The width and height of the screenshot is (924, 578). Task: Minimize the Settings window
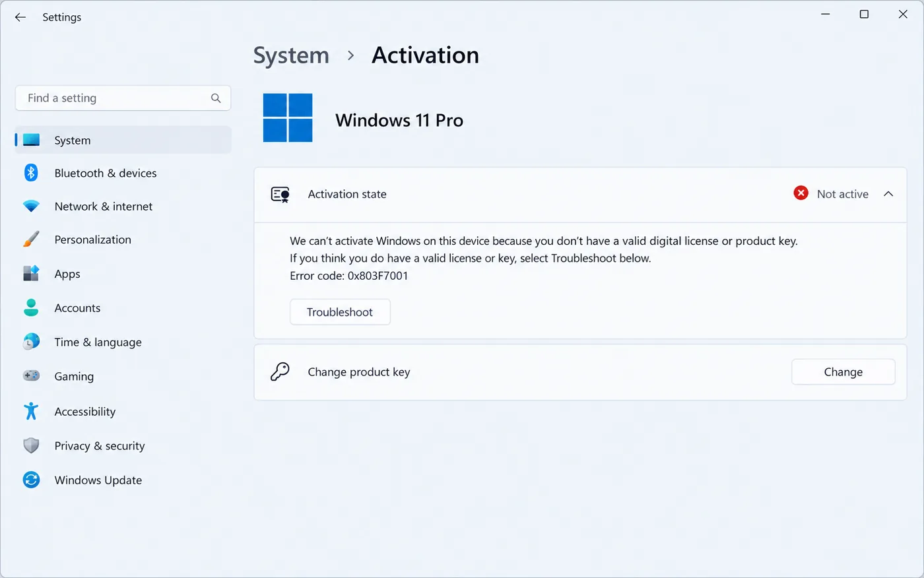[x=825, y=15]
